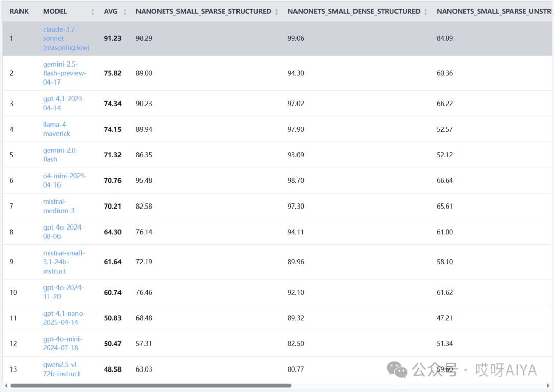Sort table by the AVG column icon
The height and width of the screenshot is (392, 554).
pyautogui.click(x=125, y=12)
